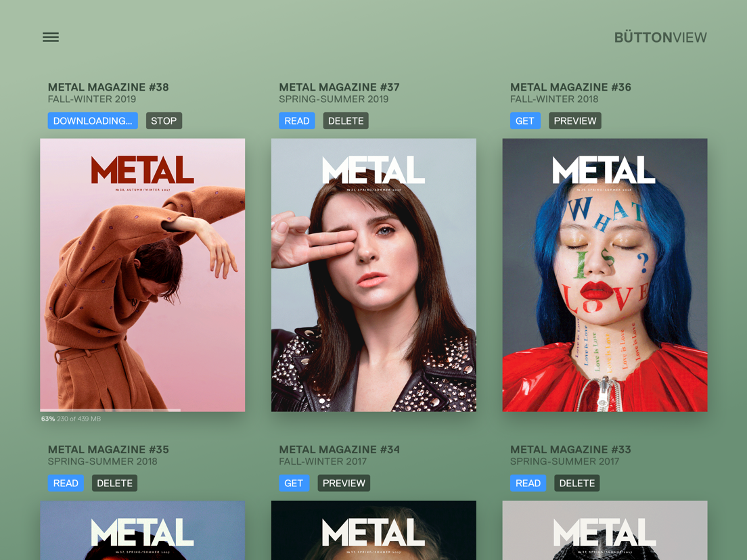Stop the Metal Magazine #38 download
This screenshot has height=560, width=747.
[x=164, y=121]
